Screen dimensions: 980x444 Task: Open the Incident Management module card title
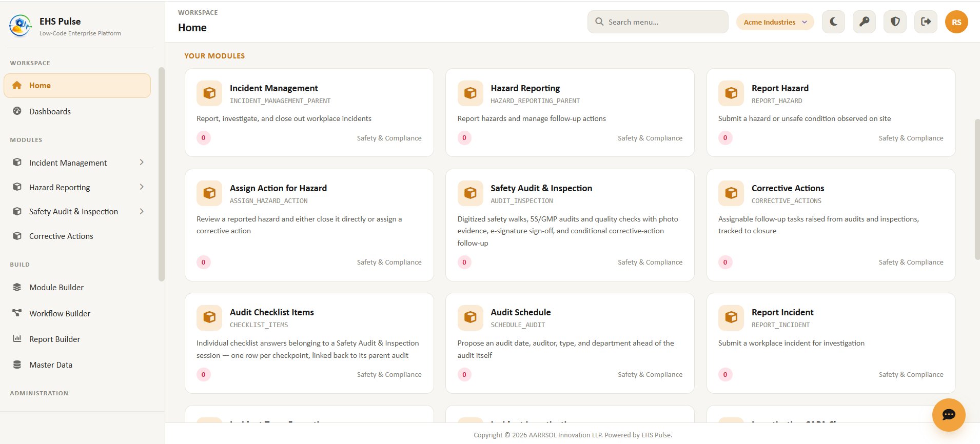[273, 88]
